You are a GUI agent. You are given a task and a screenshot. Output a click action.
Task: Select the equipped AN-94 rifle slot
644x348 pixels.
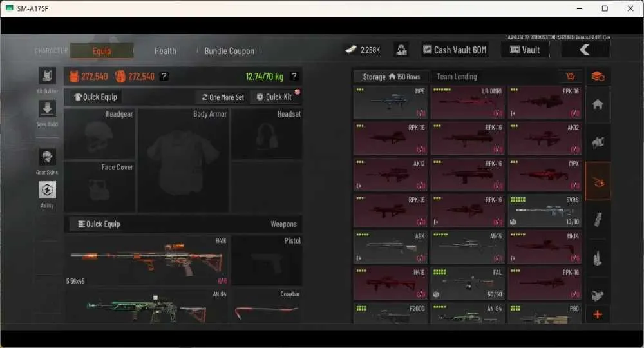click(x=147, y=305)
